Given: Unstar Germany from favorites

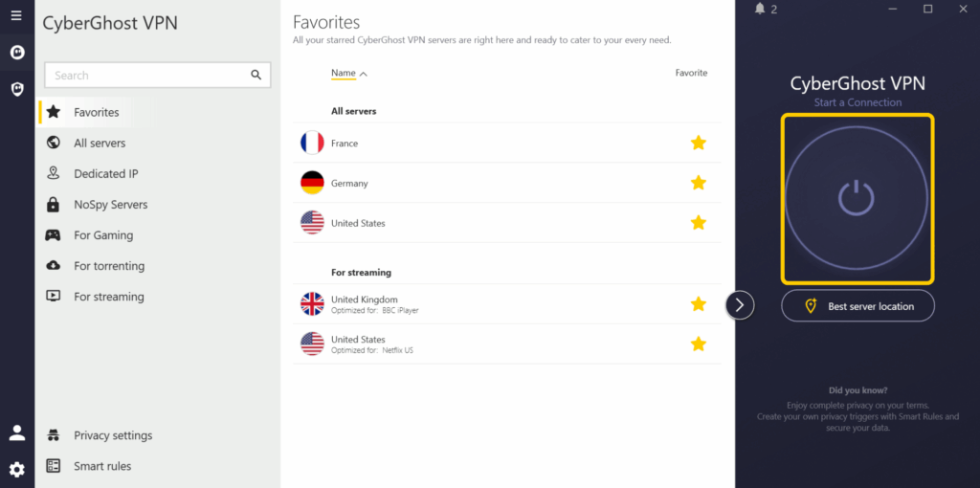Looking at the screenshot, I should pos(699,183).
